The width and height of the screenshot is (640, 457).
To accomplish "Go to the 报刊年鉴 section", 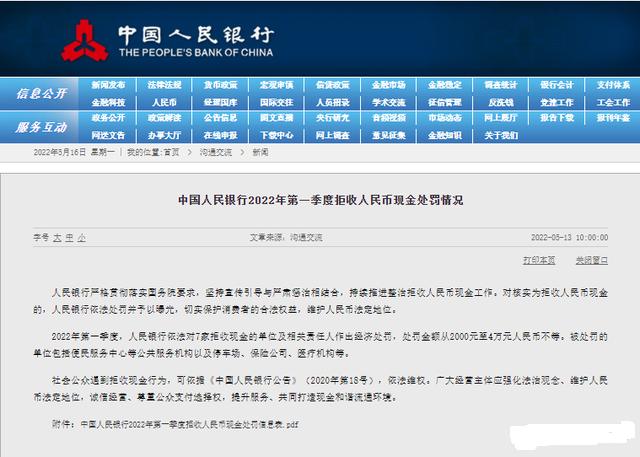I will pyautogui.click(x=613, y=118).
